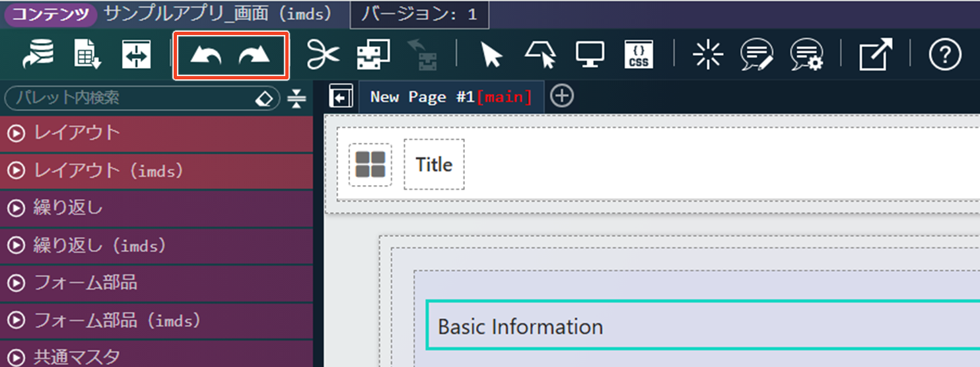Select the arrow pointer tool

click(x=491, y=56)
